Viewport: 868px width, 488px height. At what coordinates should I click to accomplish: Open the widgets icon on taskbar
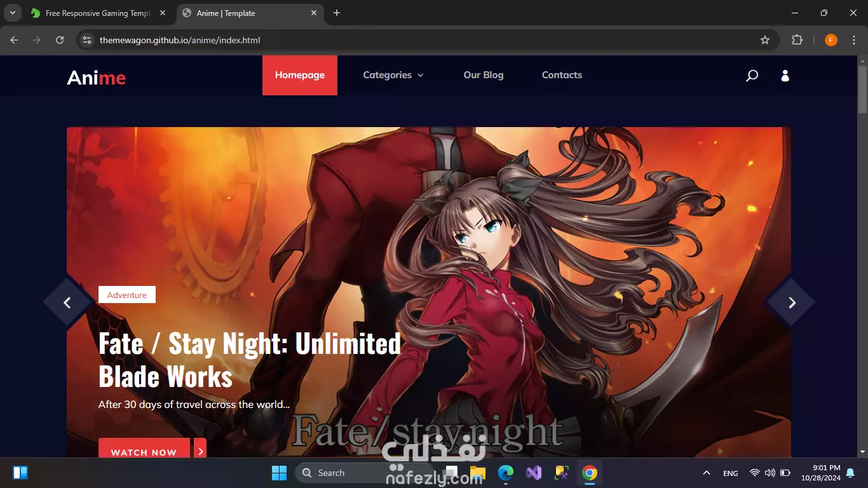(x=20, y=473)
